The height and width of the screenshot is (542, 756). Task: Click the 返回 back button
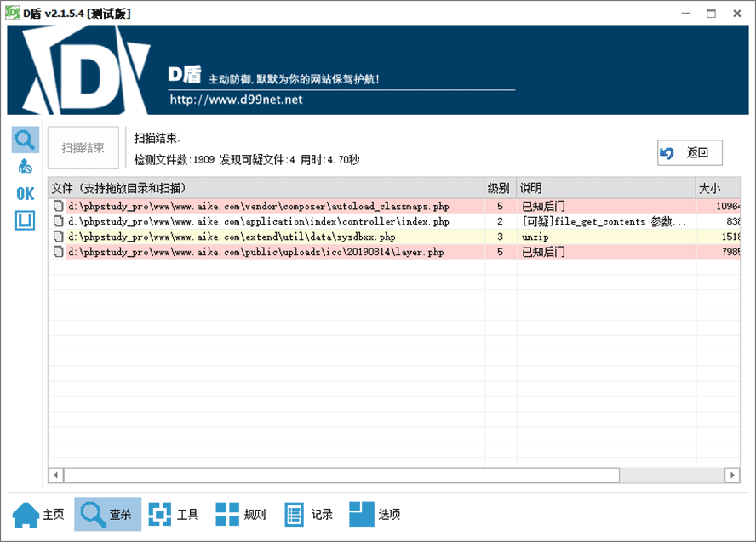coord(690,153)
